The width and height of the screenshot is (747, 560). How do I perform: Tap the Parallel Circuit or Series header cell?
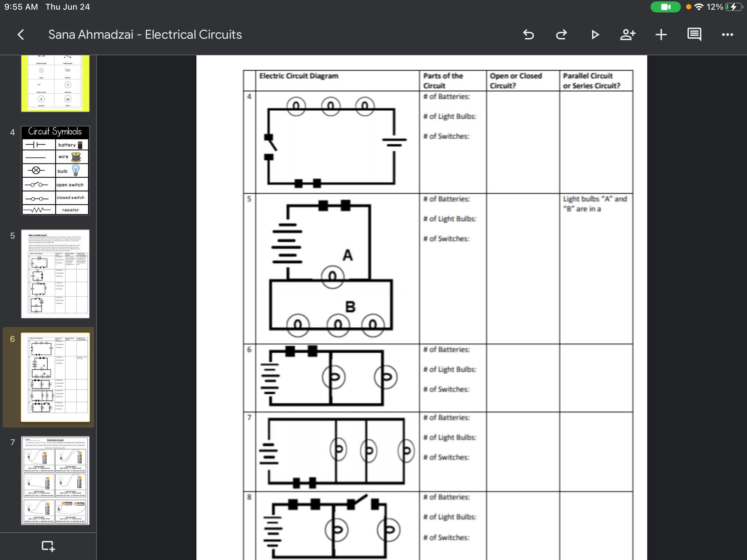596,81
